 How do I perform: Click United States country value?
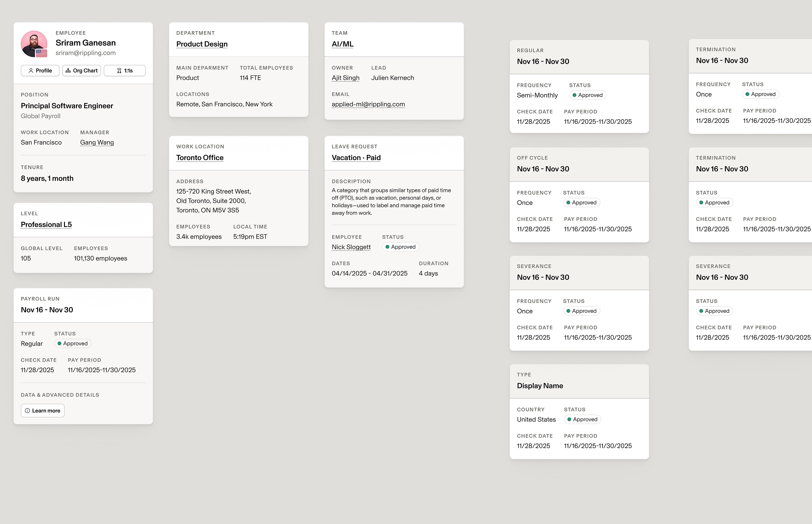(x=537, y=420)
